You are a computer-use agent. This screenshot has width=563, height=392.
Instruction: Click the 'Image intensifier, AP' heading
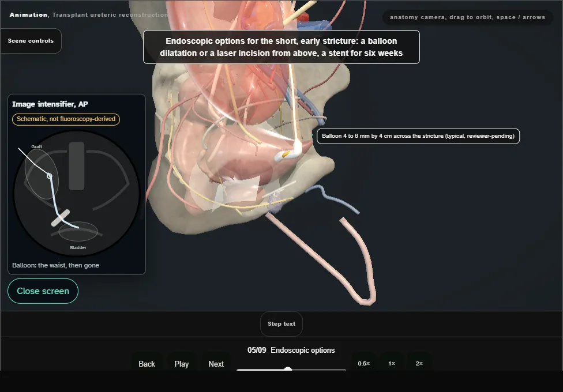50,104
